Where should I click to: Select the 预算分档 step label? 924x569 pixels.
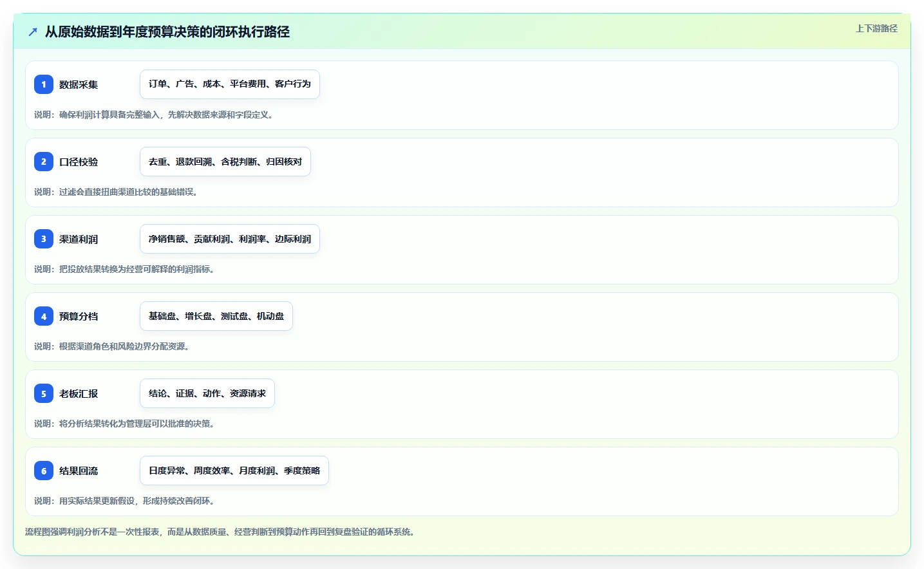[x=79, y=316]
